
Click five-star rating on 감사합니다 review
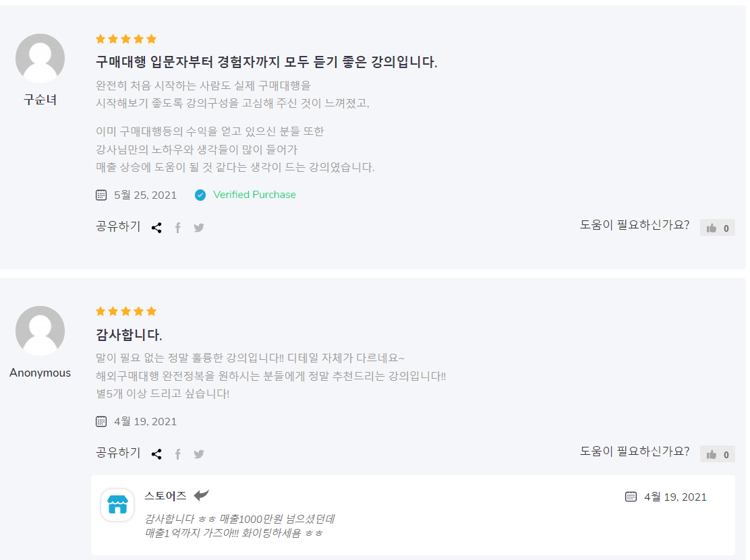pyautogui.click(x=125, y=311)
